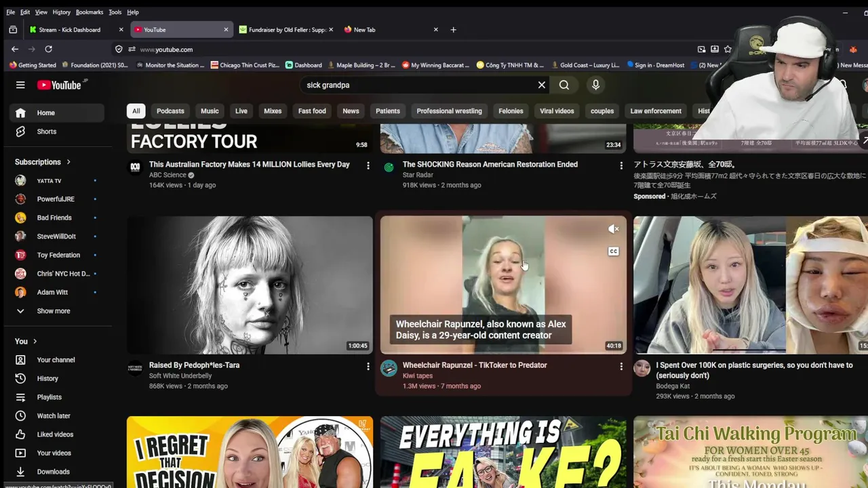Viewport: 868px width, 488px height.
Task: Select the Professional wrestling filter chip
Action: click(449, 111)
